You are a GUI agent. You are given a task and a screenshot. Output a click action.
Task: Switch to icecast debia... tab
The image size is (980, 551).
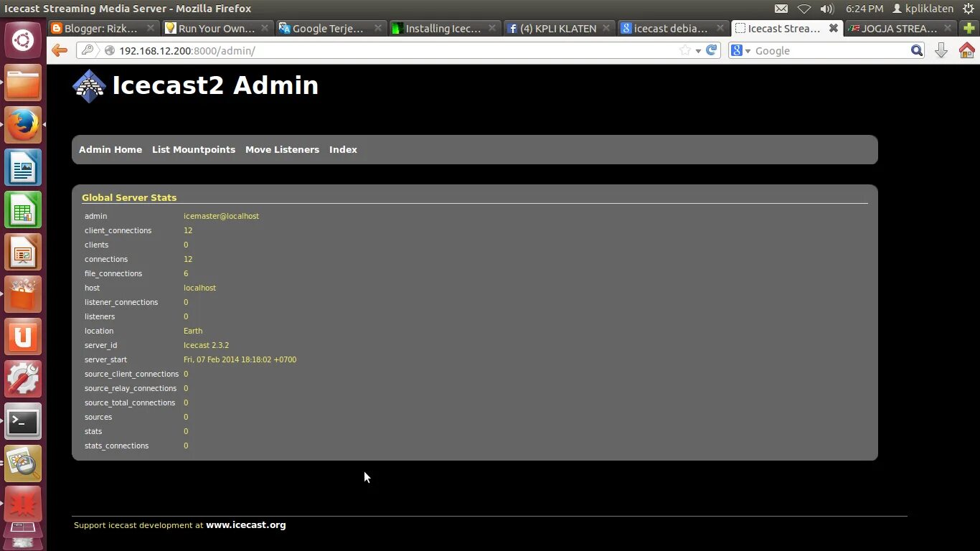pyautogui.click(x=674, y=29)
